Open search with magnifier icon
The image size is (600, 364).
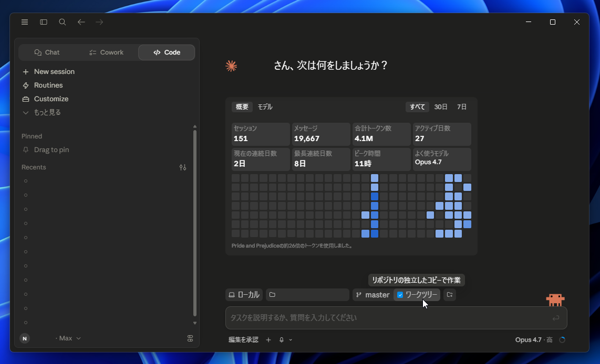(x=62, y=22)
